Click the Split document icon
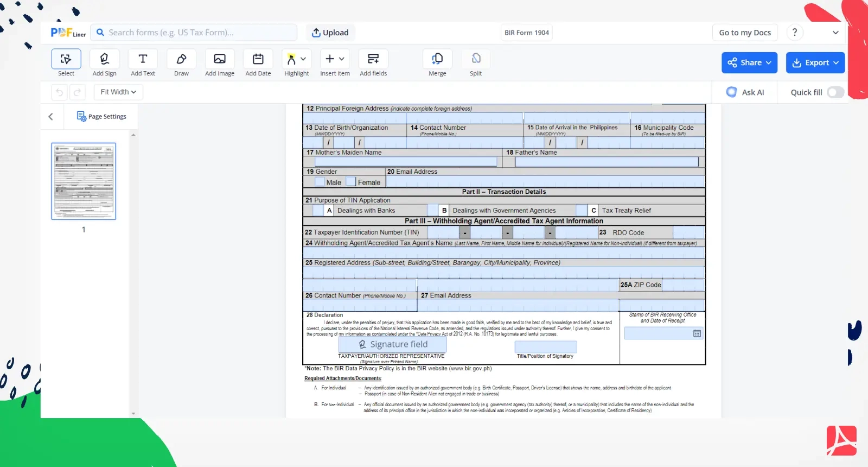868x467 pixels. click(x=476, y=59)
